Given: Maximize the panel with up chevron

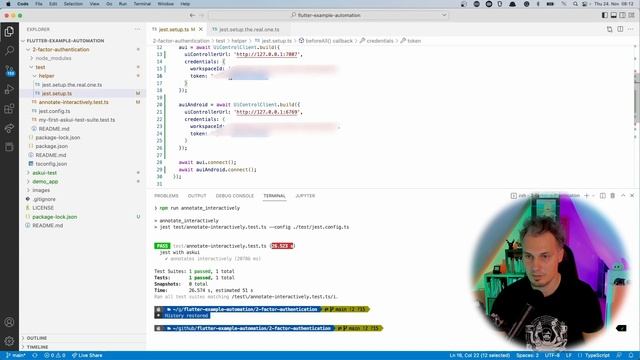Looking at the screenshot, I should pos(623,196).
